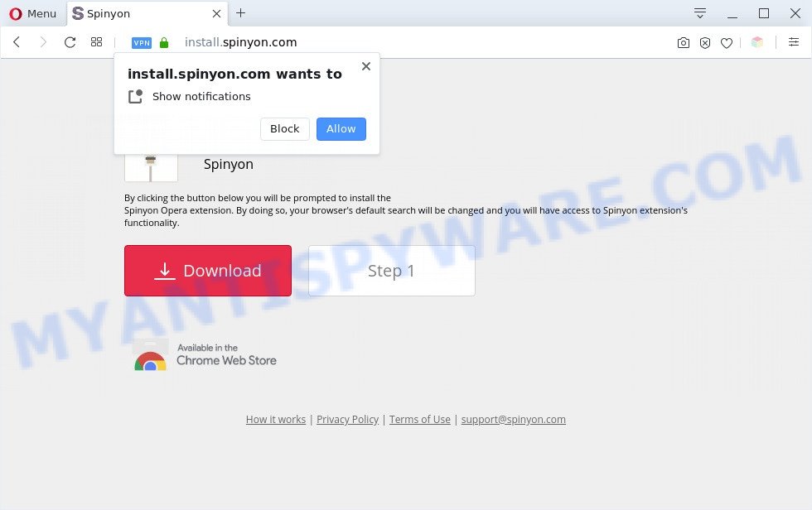Viewport: 812px width, 510px height.
Task: Close the Spinyon tab
Action: [216, 14]
